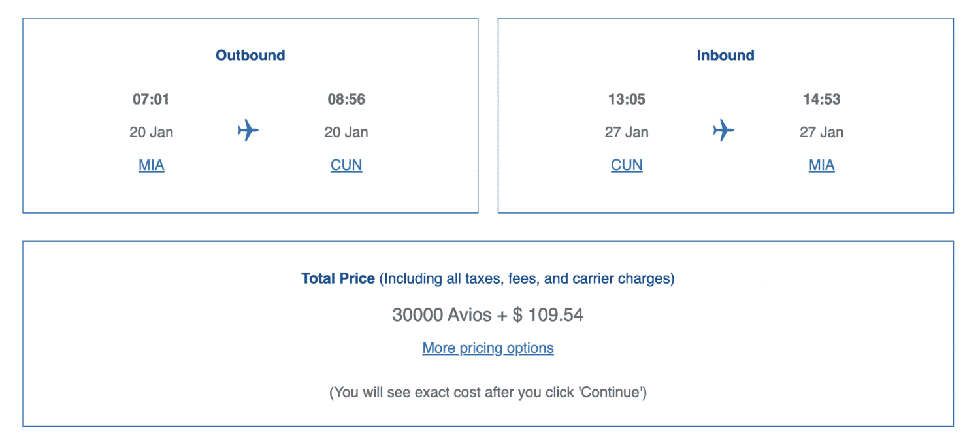Select the 13:05 inbound departure time

627,99
